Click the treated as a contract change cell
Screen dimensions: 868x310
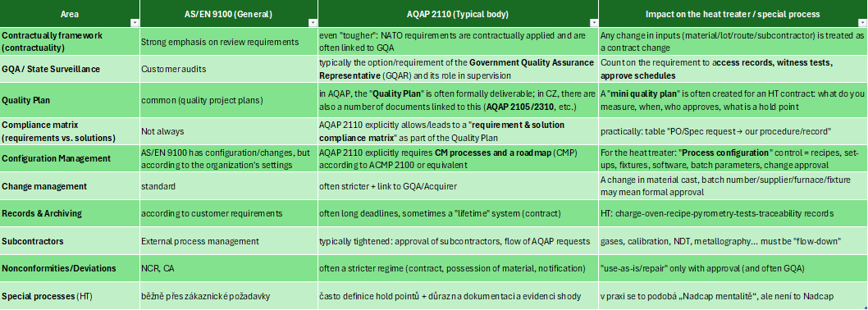point(733,42)
